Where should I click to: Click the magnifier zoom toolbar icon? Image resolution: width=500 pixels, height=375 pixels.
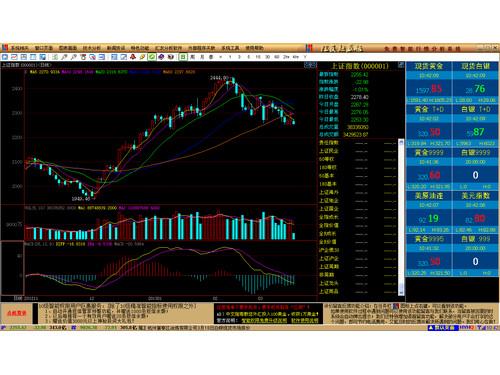93,57
